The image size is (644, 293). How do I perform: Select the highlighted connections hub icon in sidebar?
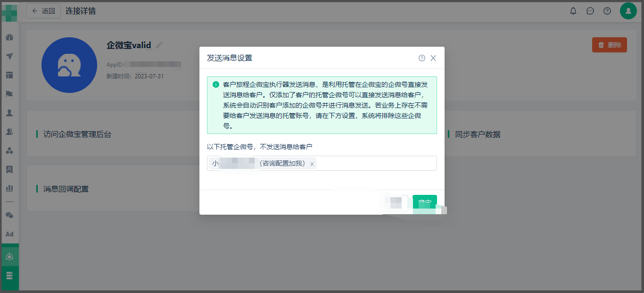click(9, 257)
